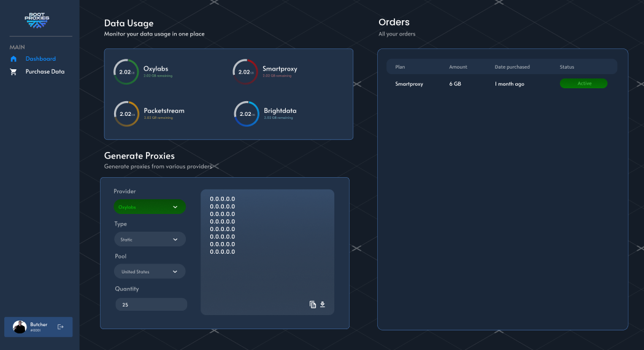The image size is (644, 350).
Task: Click the Status column header
Action: tap(567, 67)
